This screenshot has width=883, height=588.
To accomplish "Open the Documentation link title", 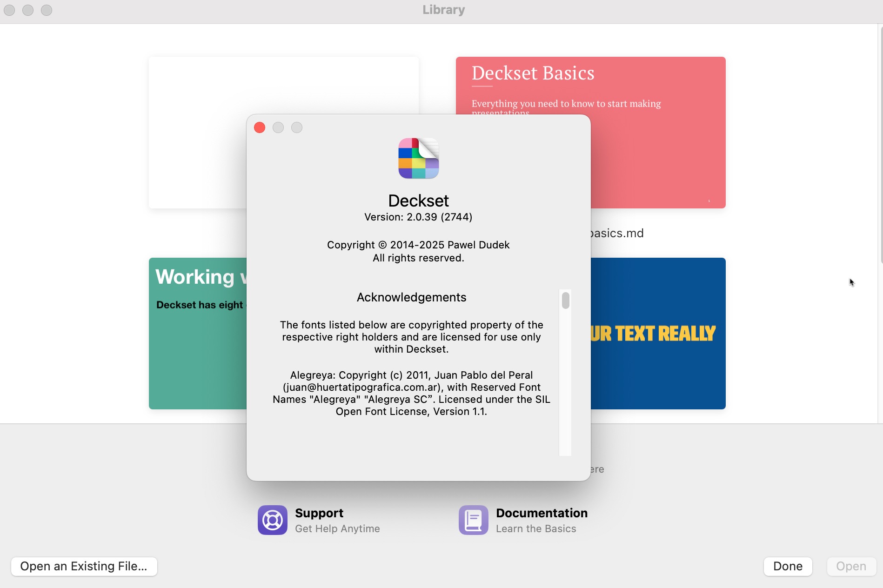I will 542,513.
